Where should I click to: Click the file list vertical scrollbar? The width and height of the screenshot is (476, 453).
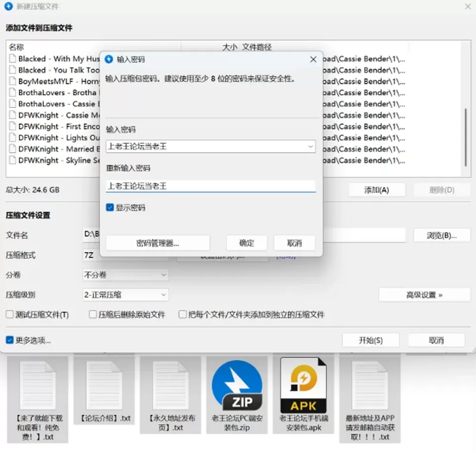[466, 137]
